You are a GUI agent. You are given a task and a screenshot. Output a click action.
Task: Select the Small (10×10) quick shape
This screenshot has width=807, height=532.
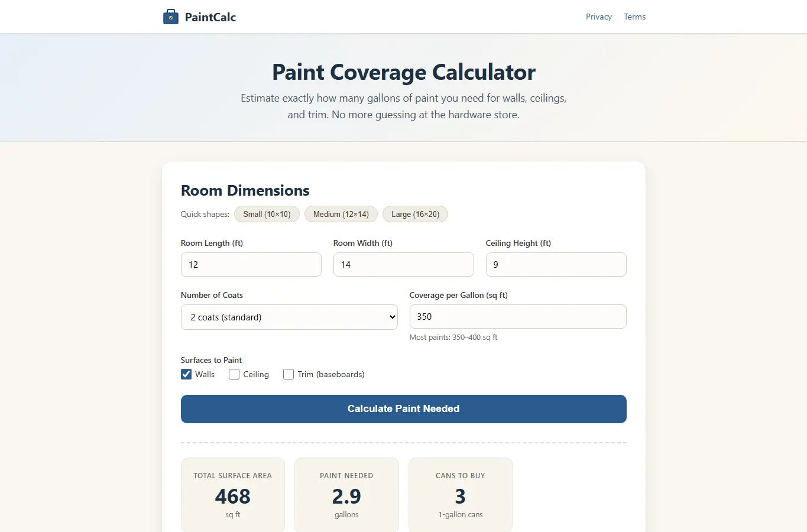267,214
